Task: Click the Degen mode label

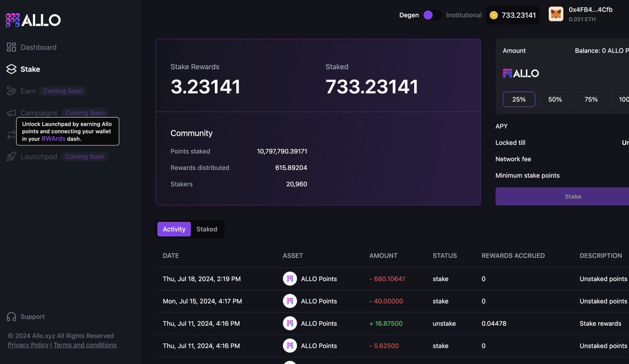Action: [x=409, y=15]
